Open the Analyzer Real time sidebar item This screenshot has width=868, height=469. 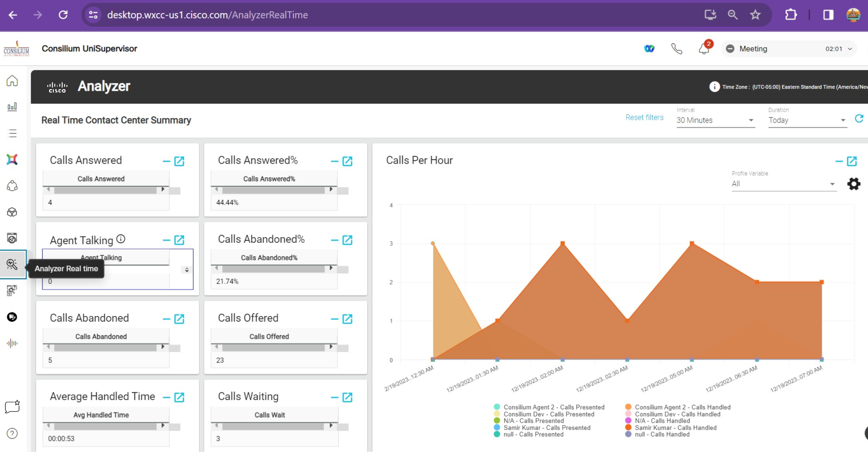[13, 264]
